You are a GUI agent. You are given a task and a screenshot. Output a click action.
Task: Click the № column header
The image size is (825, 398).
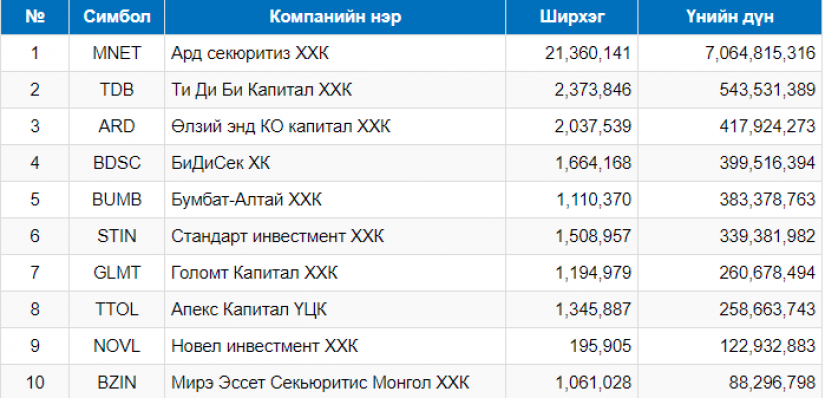35,17
